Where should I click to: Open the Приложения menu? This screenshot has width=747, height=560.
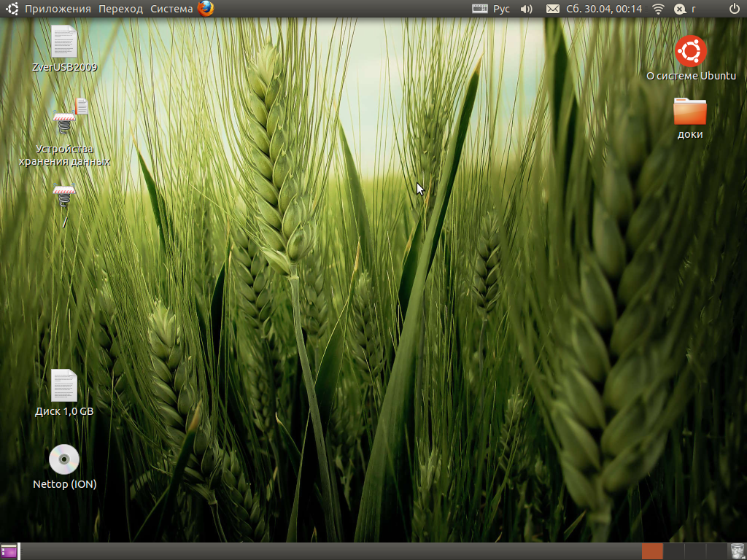pyautogui.click(x=58, y=9)
